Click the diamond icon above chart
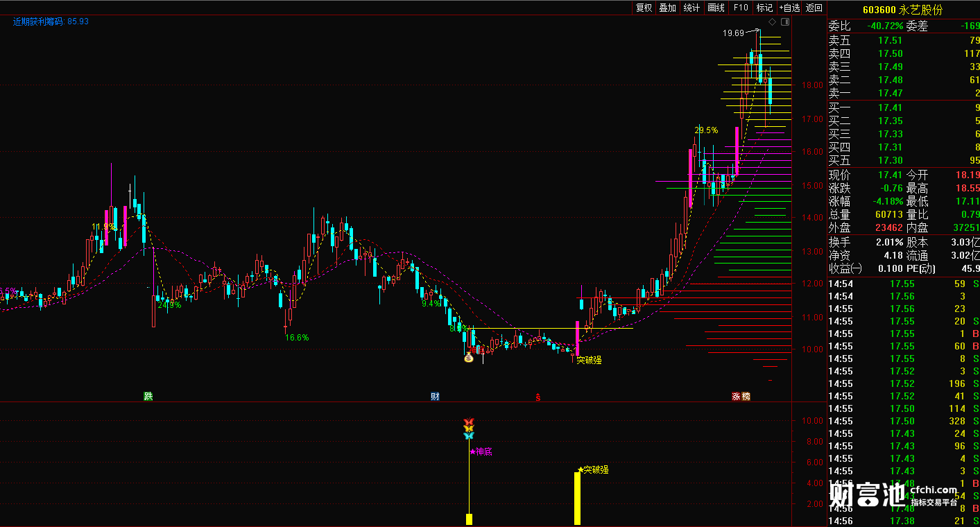This screenshot has height=527, width=980. (773, 23)
